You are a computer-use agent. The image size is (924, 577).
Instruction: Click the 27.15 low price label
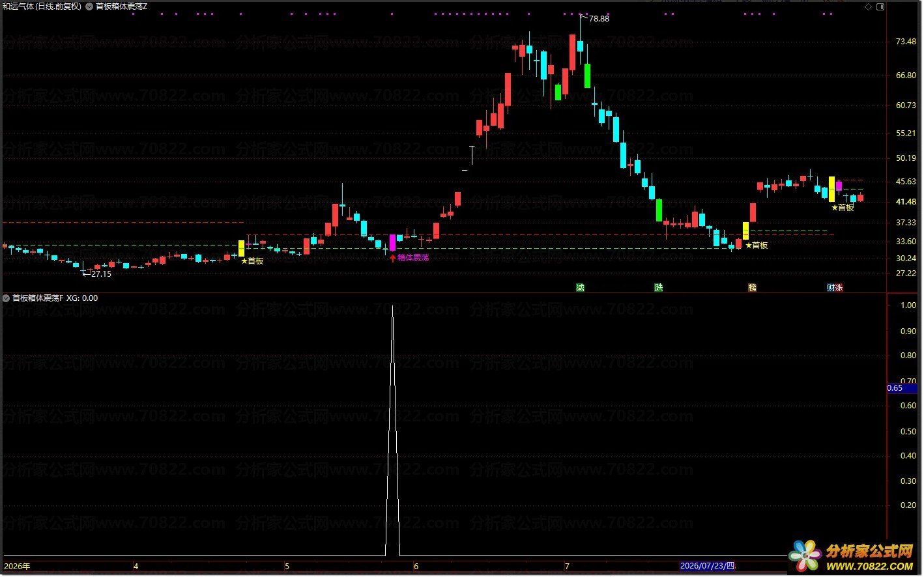click(101, 274)
